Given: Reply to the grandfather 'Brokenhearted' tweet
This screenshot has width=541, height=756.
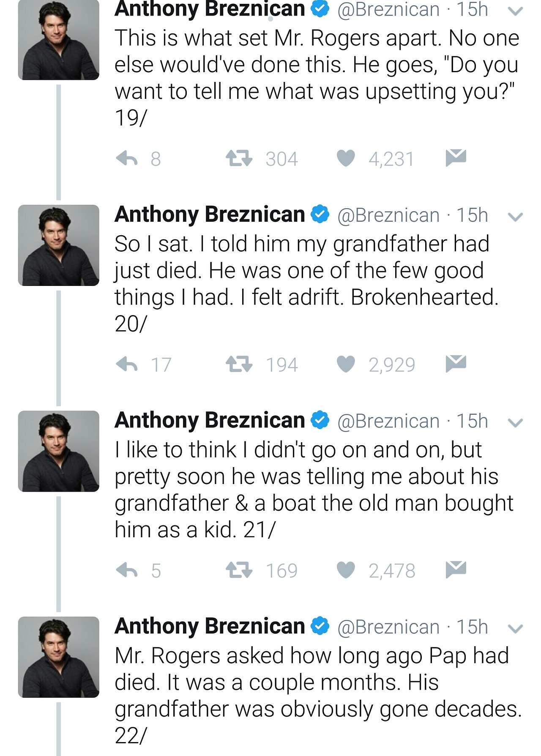Looking at the screenshot, I should [x=127, y=364].
